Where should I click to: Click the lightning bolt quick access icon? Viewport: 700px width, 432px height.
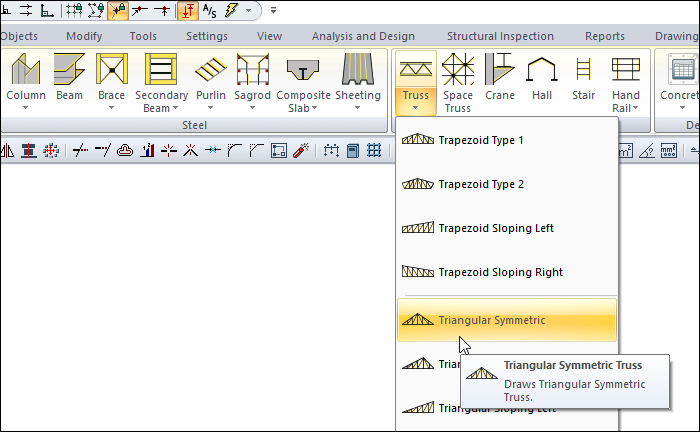point(231,10)
